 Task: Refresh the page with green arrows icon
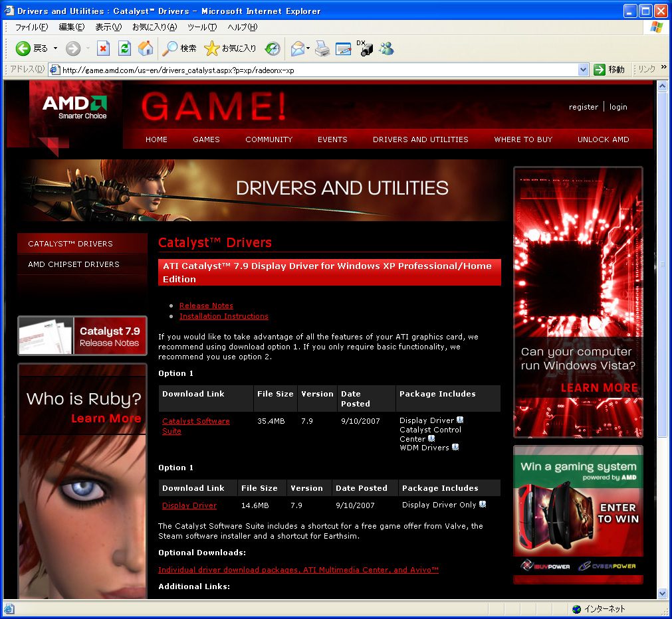124,48
